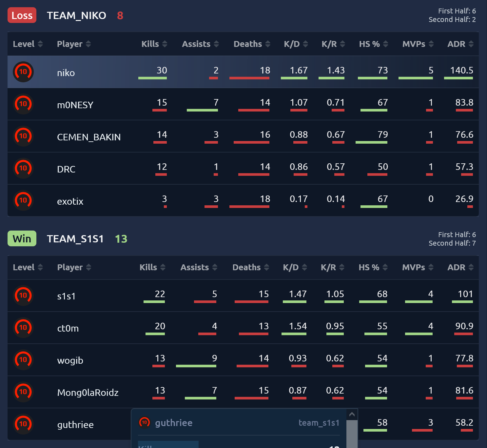487x448 pixels.
Task: Click m0NESY's level 10 badge
Action: [x=23, y=104]
